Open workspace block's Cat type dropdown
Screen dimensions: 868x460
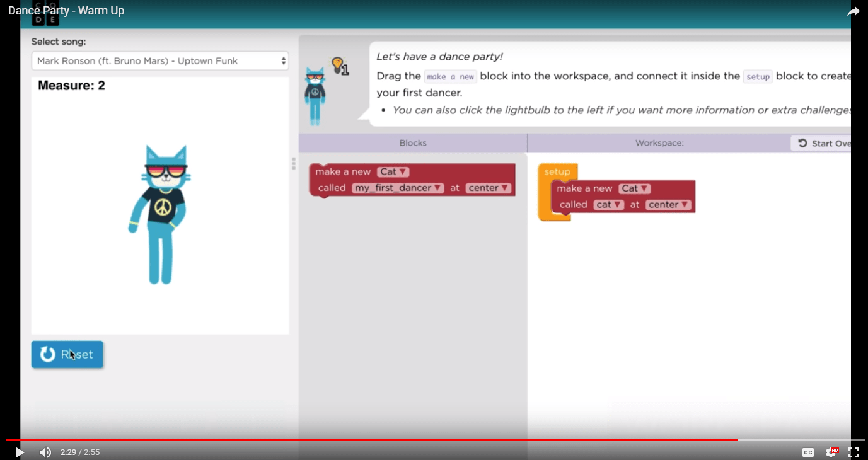pos(634,188)
